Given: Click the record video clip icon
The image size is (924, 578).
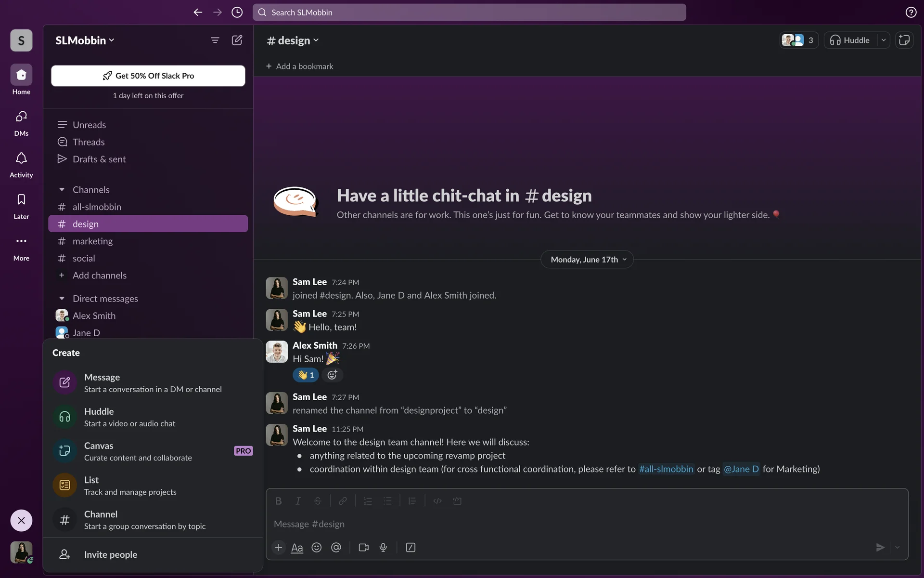Looking at the screenshot, I should coord(364,548).
